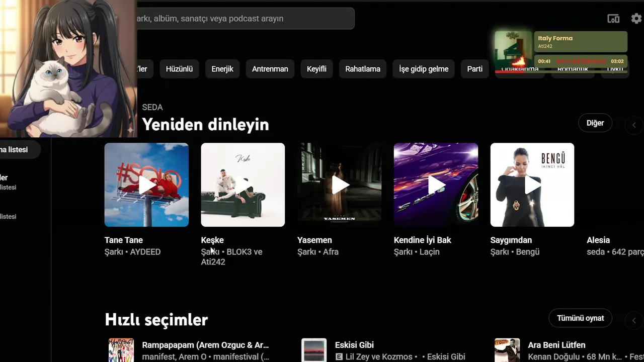
Task: Select the Antrenman mood chip
Action: tap(270, 69)
